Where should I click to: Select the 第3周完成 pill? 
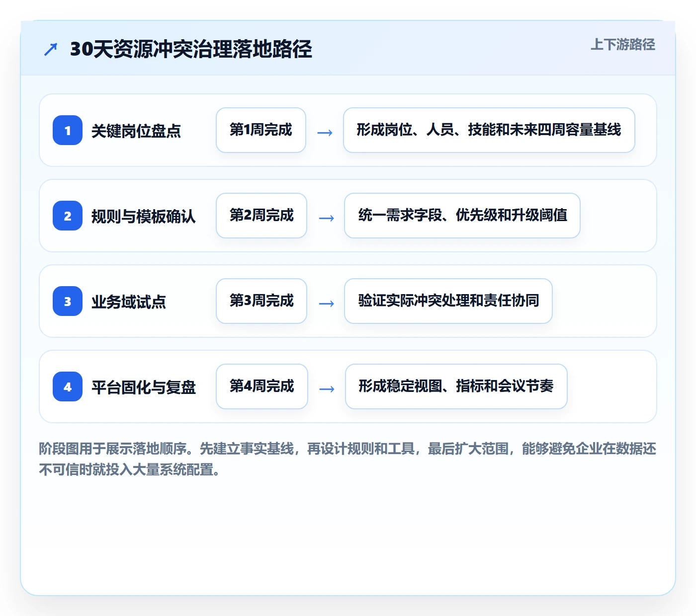pos(261,301)
